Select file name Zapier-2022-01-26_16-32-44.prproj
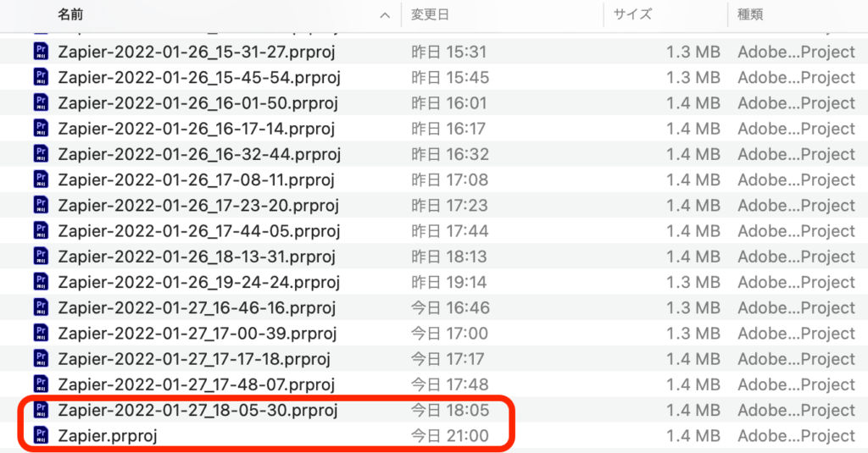Screen dimensions: 868x453 click(199, 154)
